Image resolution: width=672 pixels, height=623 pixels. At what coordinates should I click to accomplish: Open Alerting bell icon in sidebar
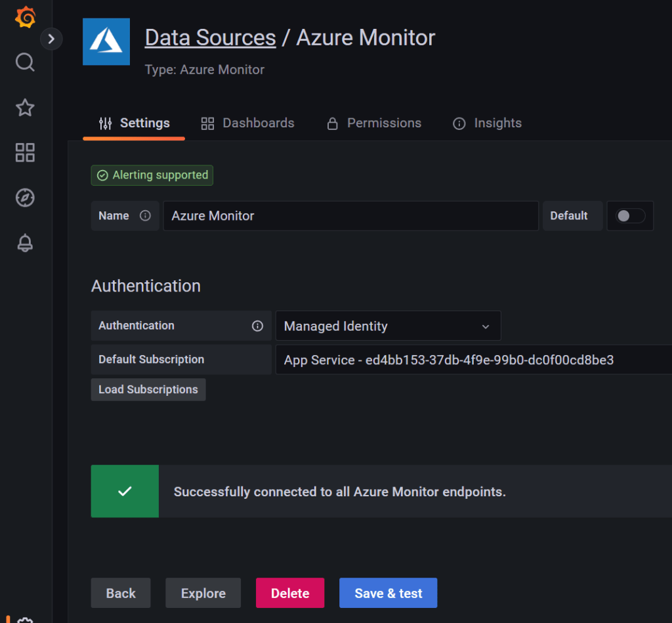pyautogui.click(x=25, y=243)
